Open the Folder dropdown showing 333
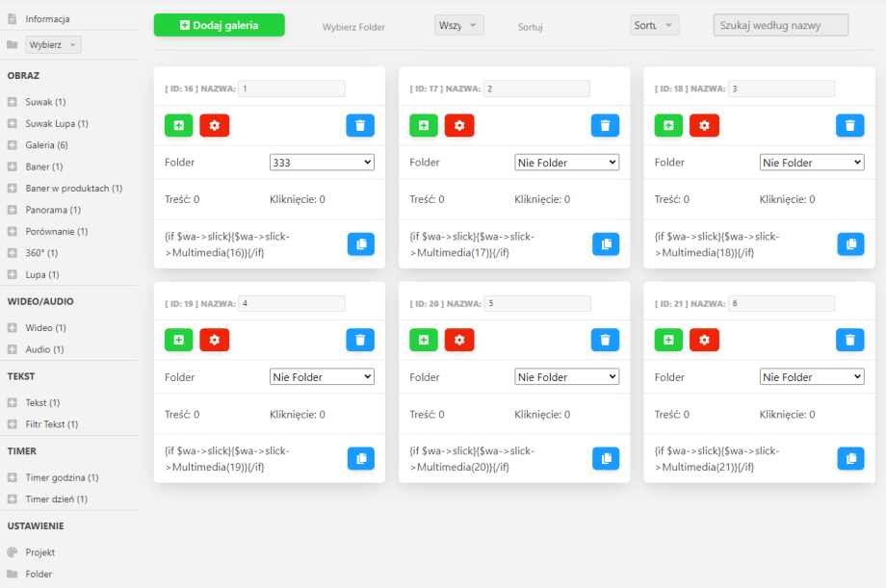The width and height of the screenshot is (886, 588). click(x=322, y=164)
